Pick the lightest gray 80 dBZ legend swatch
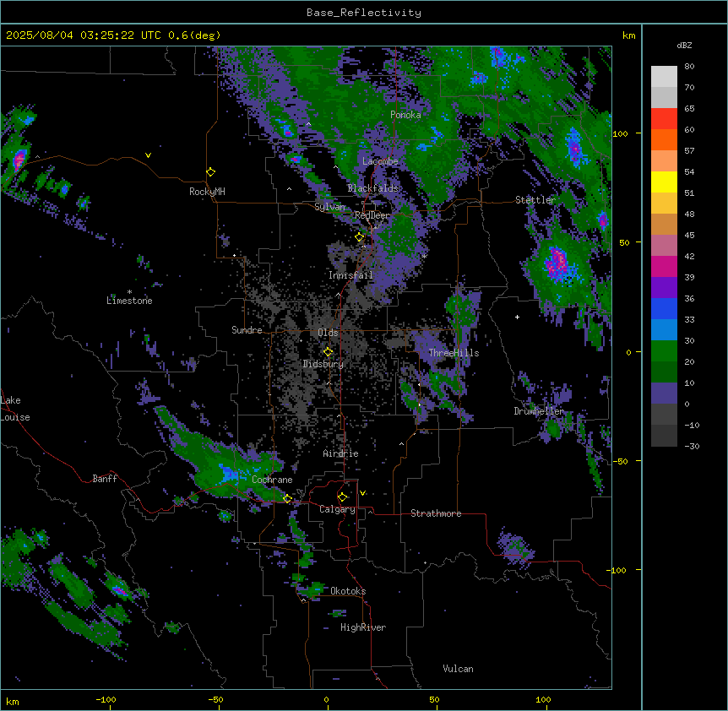 (x=664, y=77)
